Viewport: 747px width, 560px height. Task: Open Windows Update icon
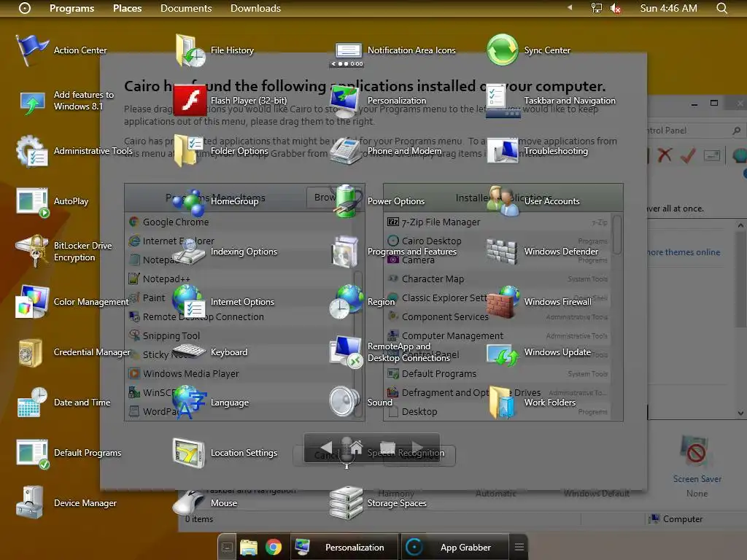(x=503, y=355)
